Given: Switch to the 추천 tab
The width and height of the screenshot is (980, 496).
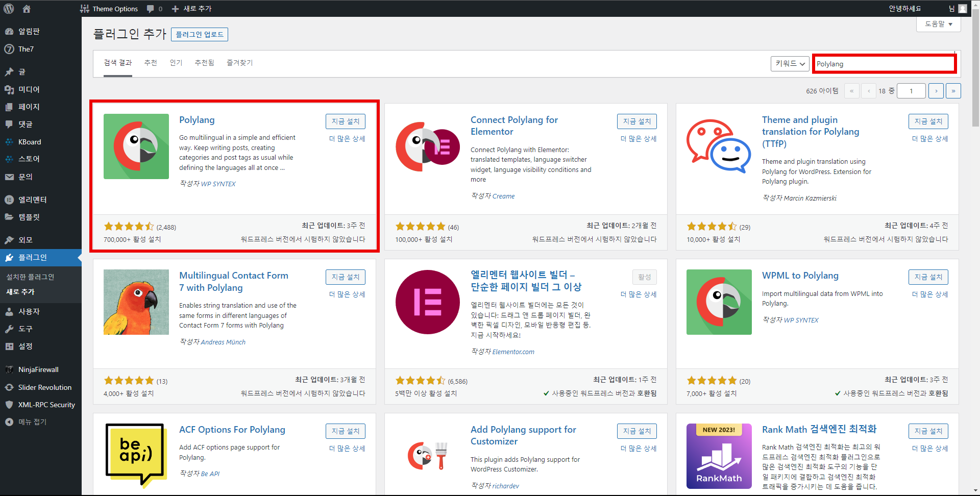Looking at the screenshot, I should click(x=151, y=63).
